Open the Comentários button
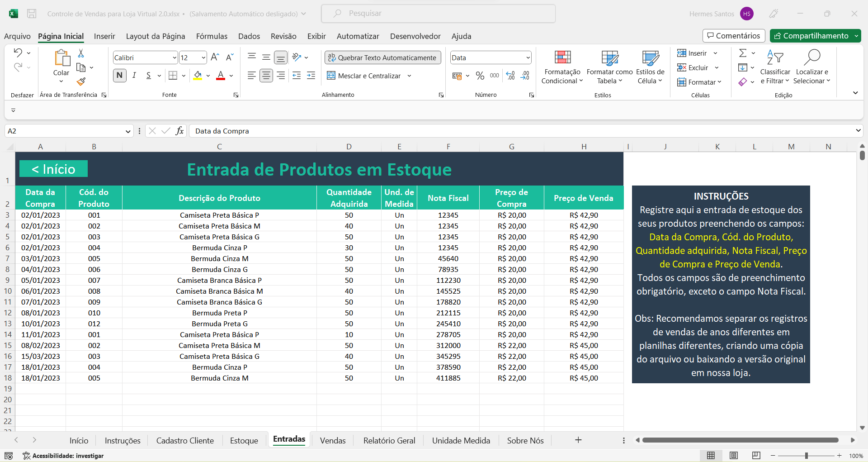Viewport: 868px width, 462px height. pyautogui.click(x=734, y=36)
